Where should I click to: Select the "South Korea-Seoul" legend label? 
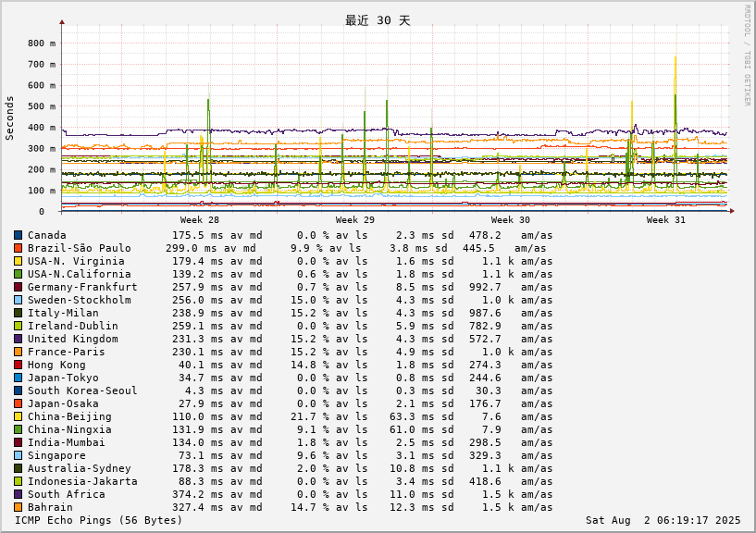point(82,390)
